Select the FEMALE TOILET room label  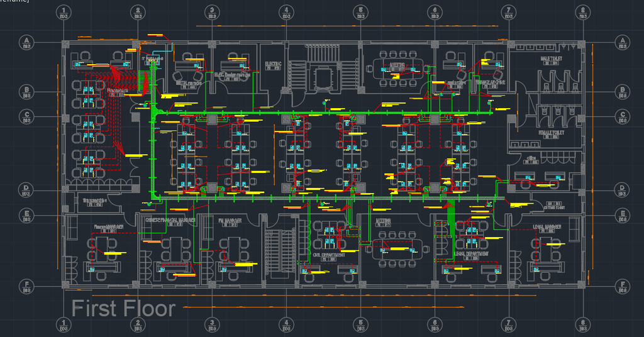click(551, 133)
